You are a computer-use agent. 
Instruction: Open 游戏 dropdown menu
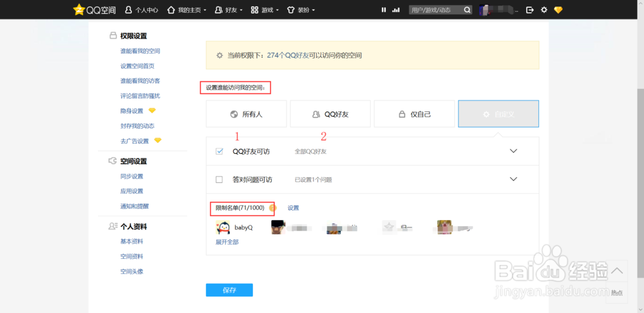coord(265,10)
